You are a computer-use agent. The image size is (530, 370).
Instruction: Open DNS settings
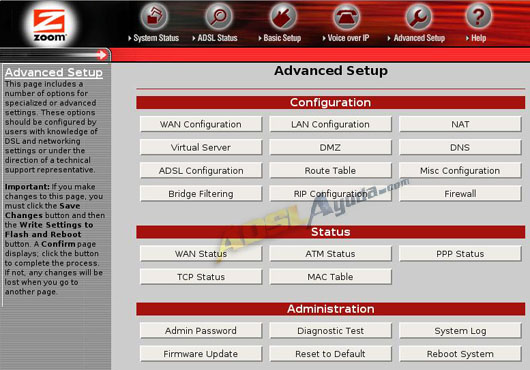click(x=460, y=147)
